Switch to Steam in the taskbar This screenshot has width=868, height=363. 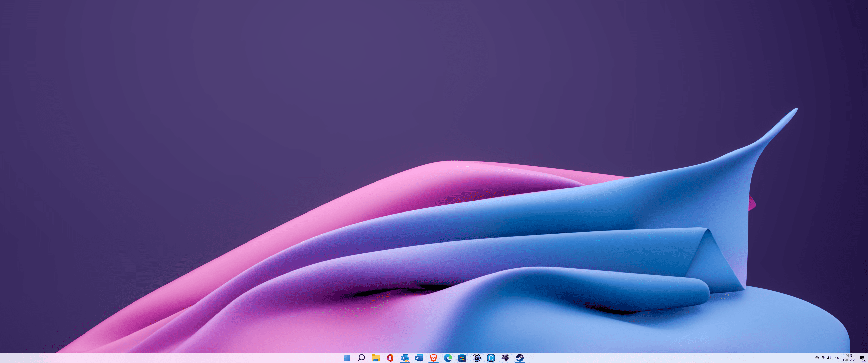pyautogui.click(x=520, y=358)
